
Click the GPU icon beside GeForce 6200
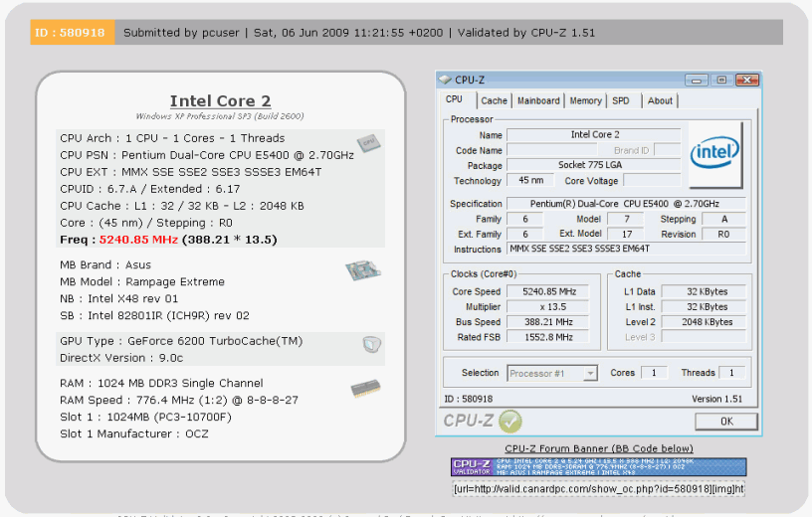tap(371, 344)
